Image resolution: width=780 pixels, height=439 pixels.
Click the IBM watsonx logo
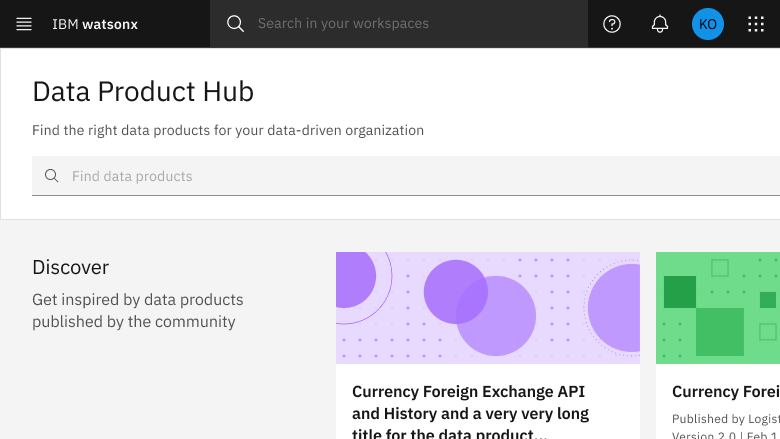(95, 24)
